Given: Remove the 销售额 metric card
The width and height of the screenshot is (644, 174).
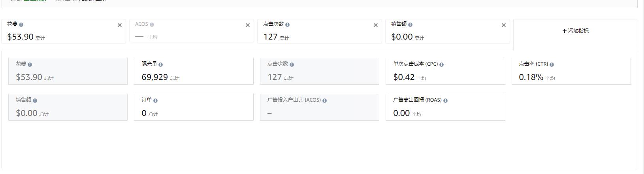Looking at the screenshot, I should click(x=504, y=25).
